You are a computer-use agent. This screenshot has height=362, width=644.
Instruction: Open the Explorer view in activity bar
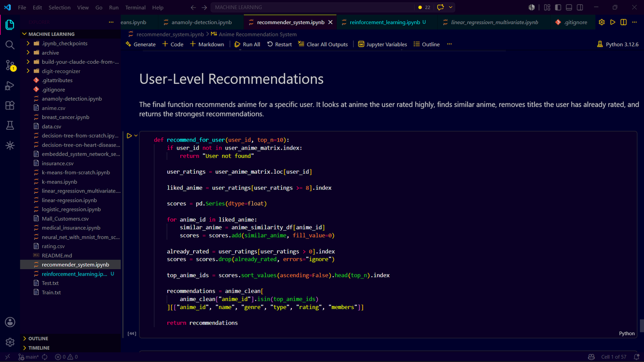(x=10, y=25)
